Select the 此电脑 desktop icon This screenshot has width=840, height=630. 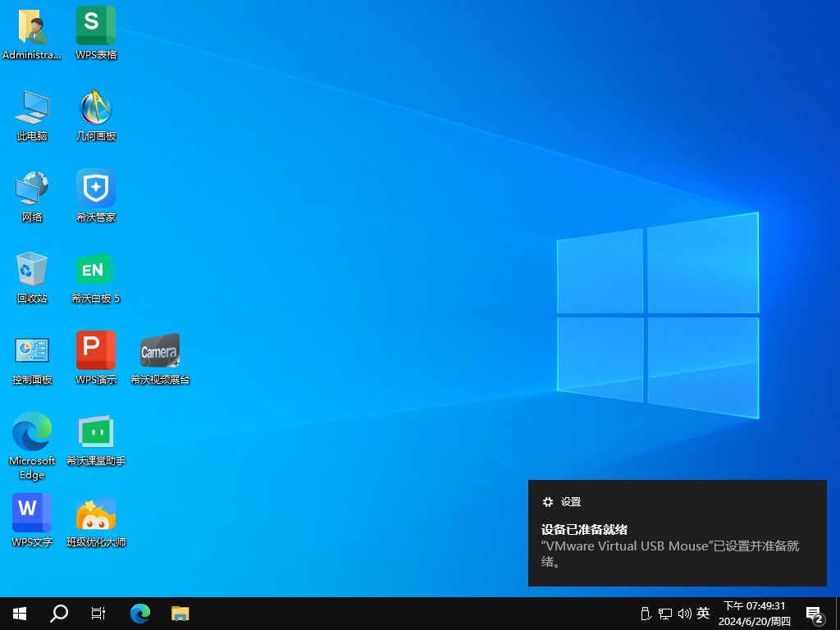click(32, 115)
